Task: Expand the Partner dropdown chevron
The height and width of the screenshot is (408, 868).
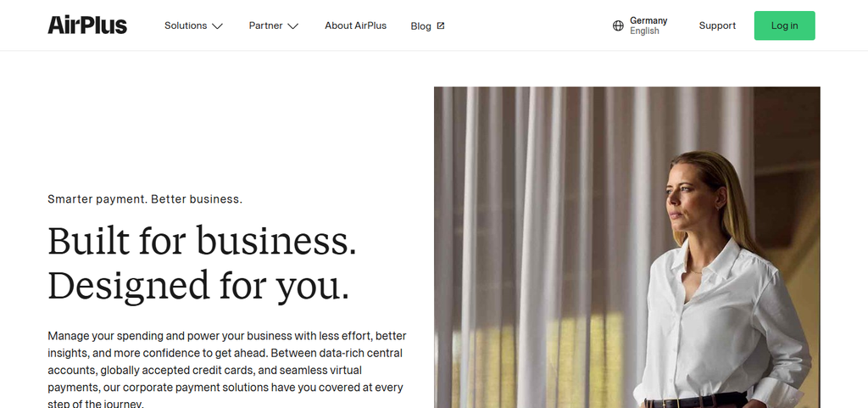Action: [x=292, y=26]
